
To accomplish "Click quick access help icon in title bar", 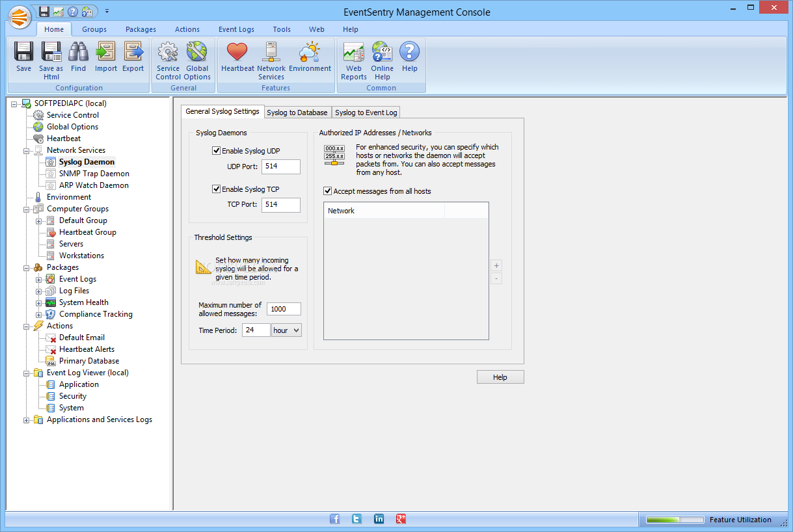I will click(x=73, y=11).
